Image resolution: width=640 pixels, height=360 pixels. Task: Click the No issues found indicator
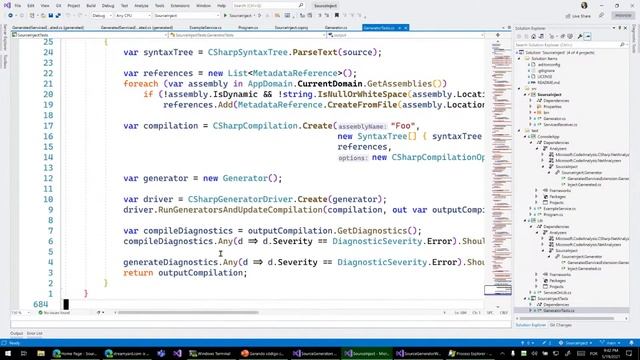coord(53,313)
